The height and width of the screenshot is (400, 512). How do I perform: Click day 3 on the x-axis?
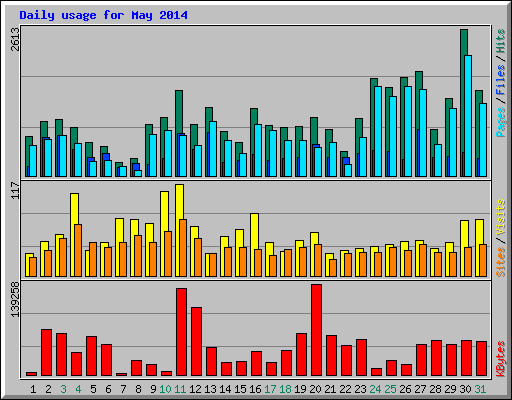click(x=63, y=389)
